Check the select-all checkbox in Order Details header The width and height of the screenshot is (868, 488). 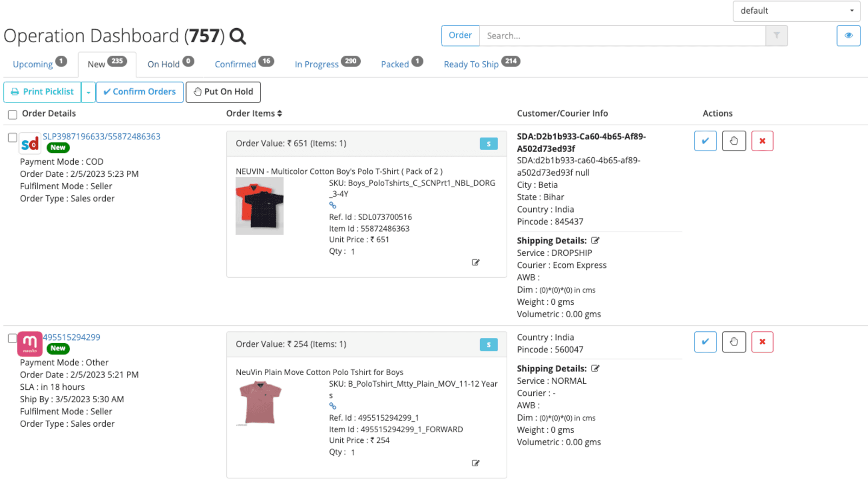(12, 114)
